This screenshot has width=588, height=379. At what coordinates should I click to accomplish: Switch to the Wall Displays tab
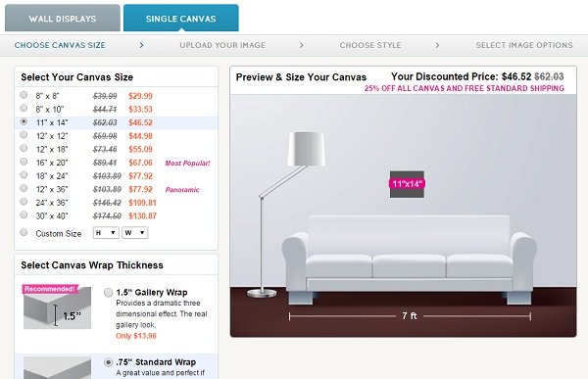point(63,18)
